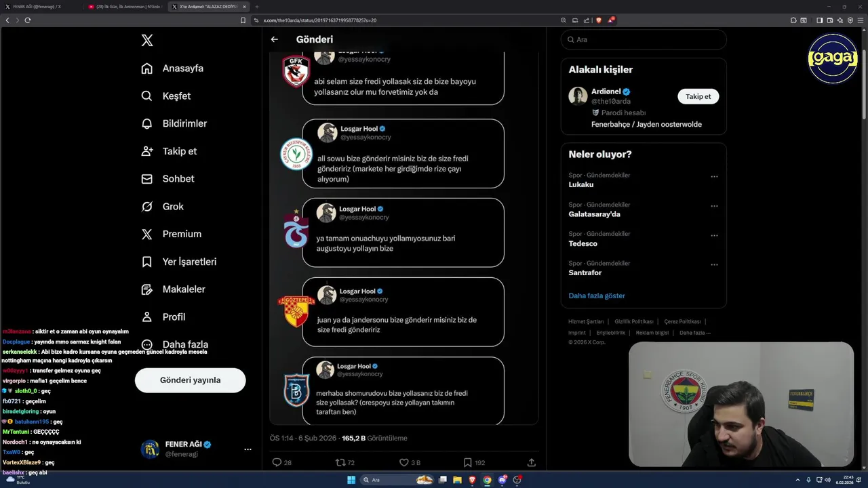Screen dimensions: 868x488
Task: Open Discord from taskbar
Action: (502, 480)
